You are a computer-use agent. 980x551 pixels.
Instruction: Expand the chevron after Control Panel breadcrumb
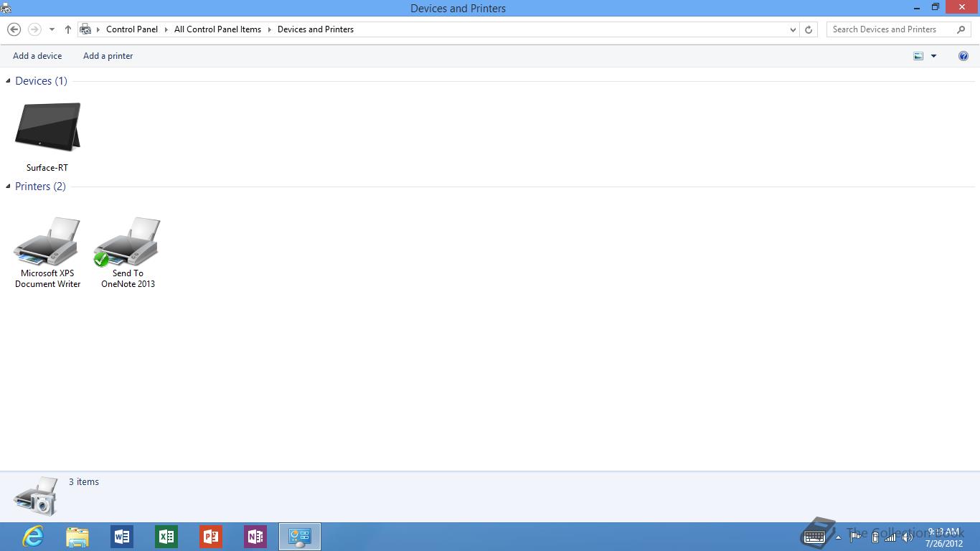coord(166,29)
